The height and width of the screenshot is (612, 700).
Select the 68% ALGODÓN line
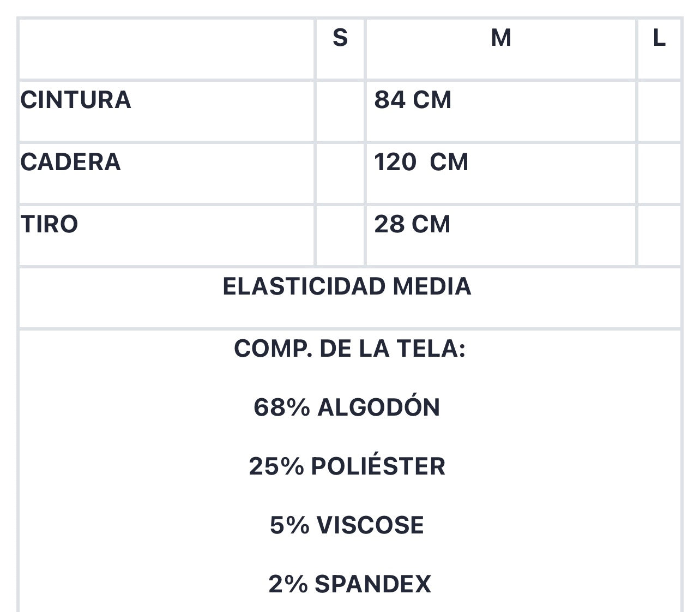click(347, 407)
